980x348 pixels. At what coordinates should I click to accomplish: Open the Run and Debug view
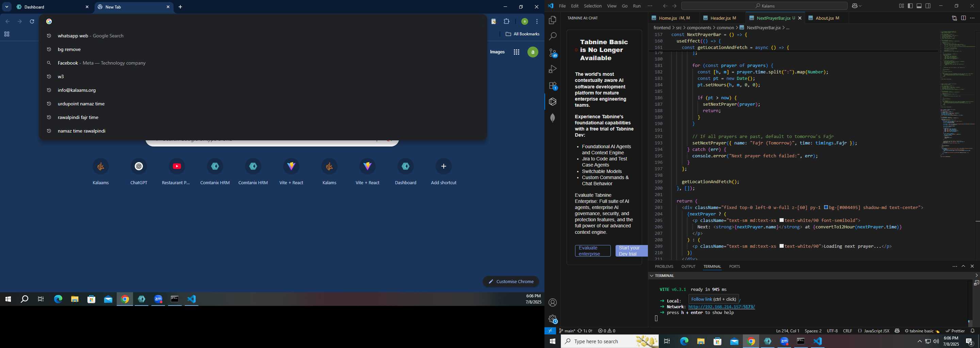coord(552,69)
